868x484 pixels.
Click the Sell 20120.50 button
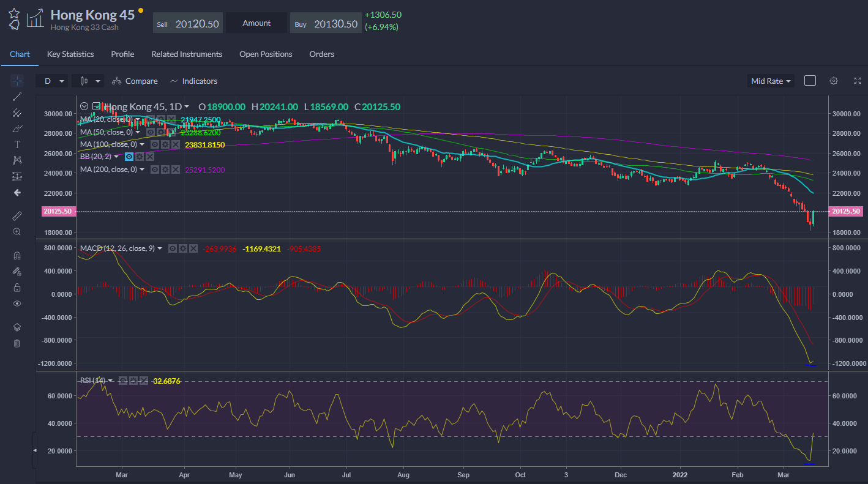[x=188, y=23]
